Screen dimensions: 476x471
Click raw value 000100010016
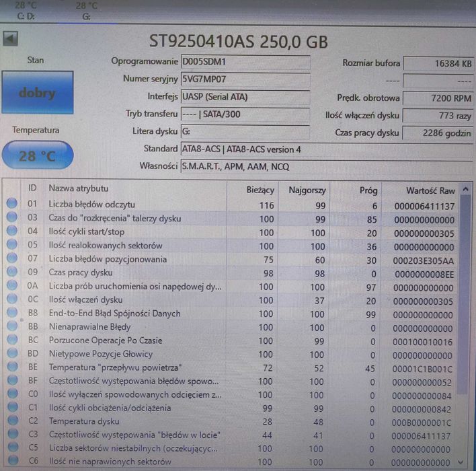[x=422, y=342]
